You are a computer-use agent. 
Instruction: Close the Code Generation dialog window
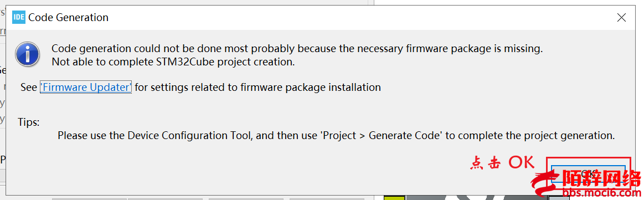[622, 18]
